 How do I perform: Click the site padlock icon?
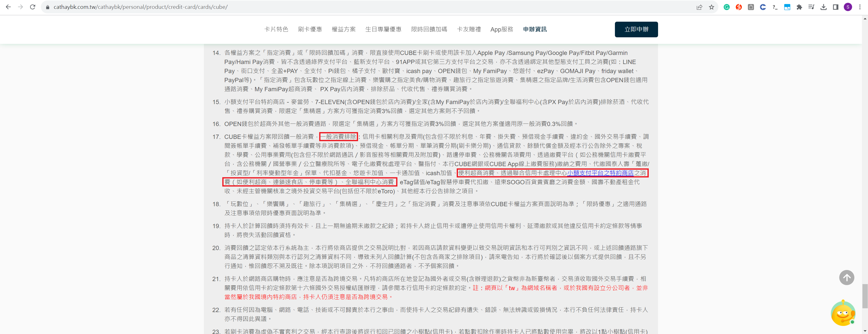[x=47, y=7]
